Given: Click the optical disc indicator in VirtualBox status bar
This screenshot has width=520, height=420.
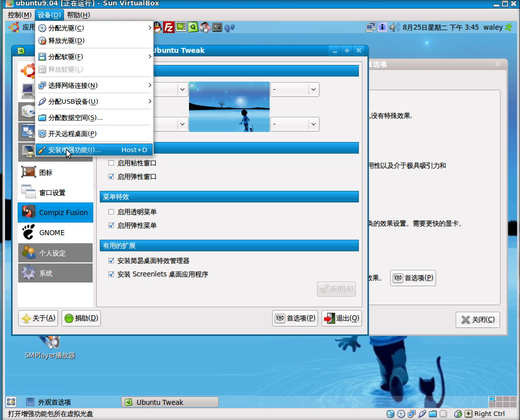Looking at the screenshot, I should [401, 413].
